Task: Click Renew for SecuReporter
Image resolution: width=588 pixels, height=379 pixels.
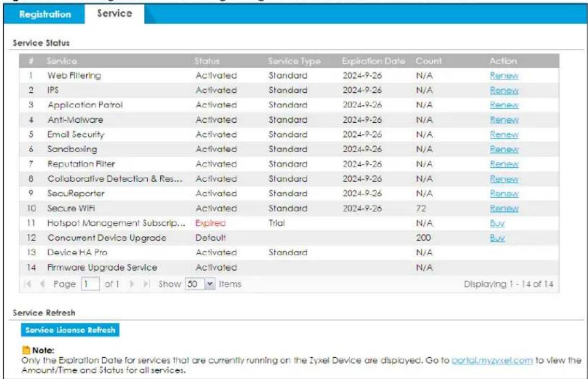Action: click(x=504, y=193)
